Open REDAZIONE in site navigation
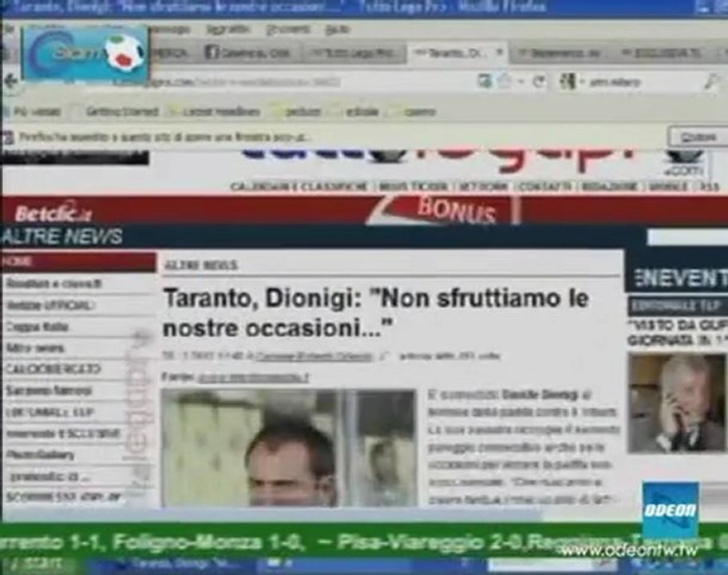728x575 pixels. point(610,187)
